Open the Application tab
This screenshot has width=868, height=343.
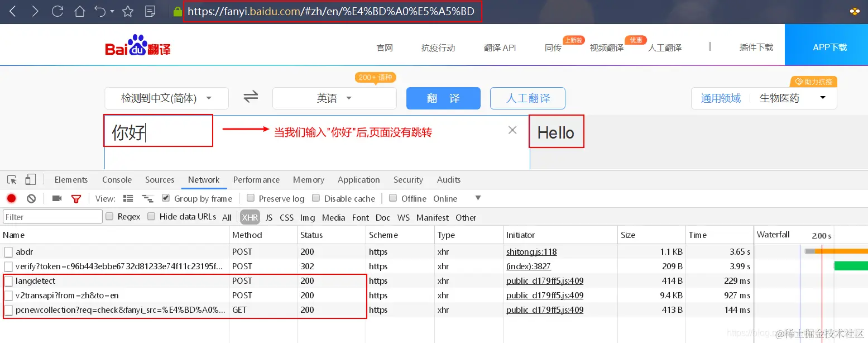click(x=359, y=180)
